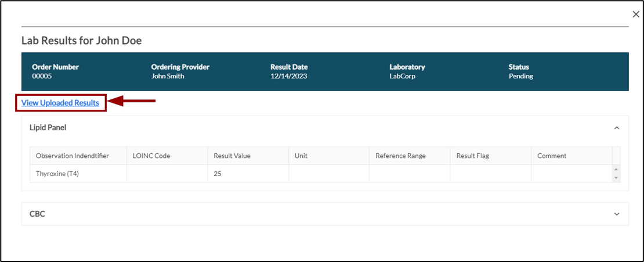Click the CBC section title
The height and width of the screenshot is (262, 644).
[37, 214]
